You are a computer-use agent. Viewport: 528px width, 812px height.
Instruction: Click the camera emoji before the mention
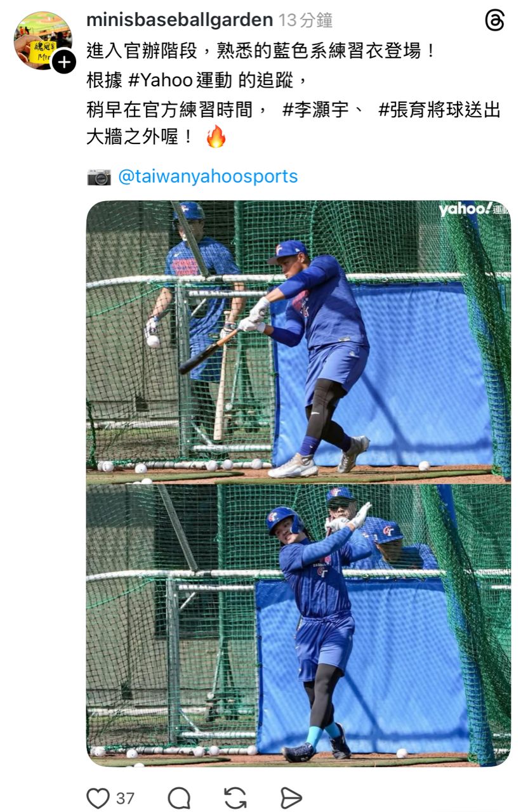pos(98,177)
